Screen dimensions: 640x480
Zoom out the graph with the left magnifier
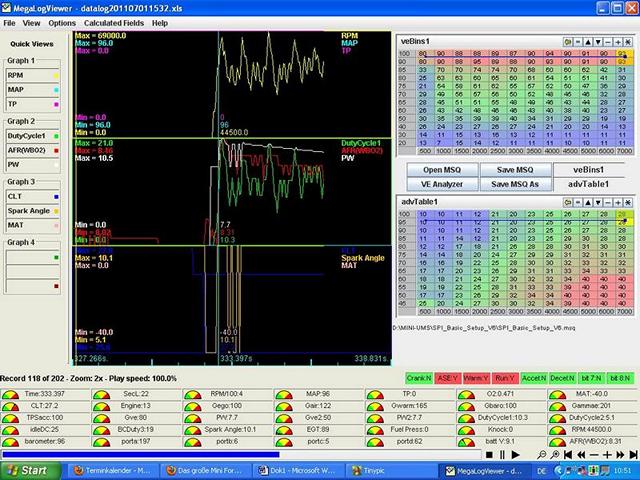(x=541, y=455)
